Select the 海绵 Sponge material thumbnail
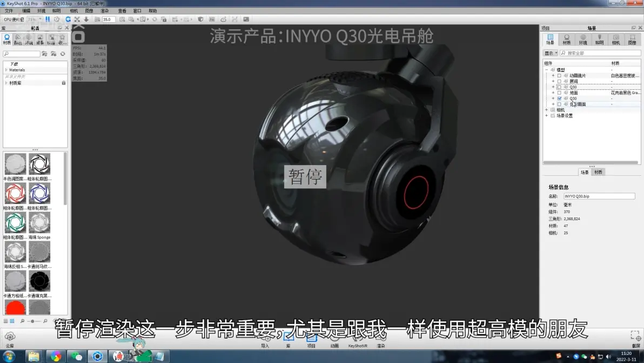 tap(39, 223)
